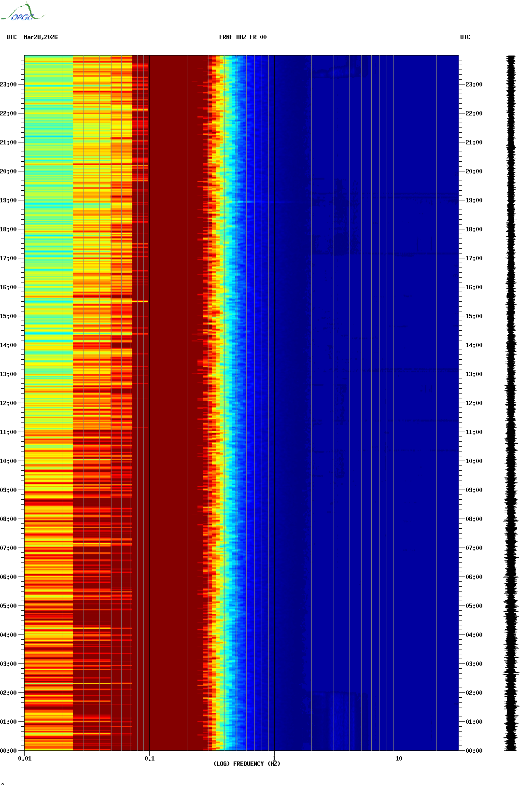Image resolution: width=532 pixels, height=789 pixels.
Task: Click the FRNF HHZ FR 00 title
Action: (x=242, y=37)
